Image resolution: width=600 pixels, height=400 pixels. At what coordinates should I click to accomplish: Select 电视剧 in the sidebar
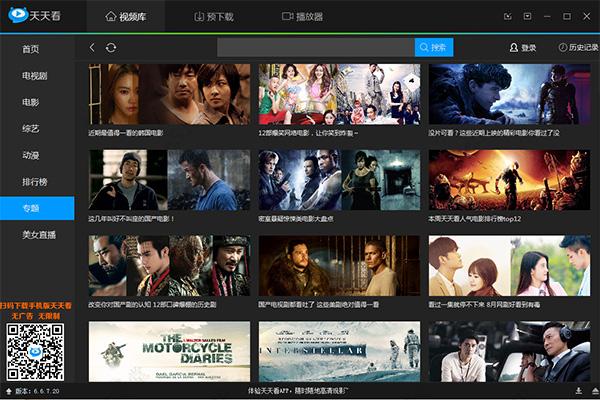coord(34,76)
